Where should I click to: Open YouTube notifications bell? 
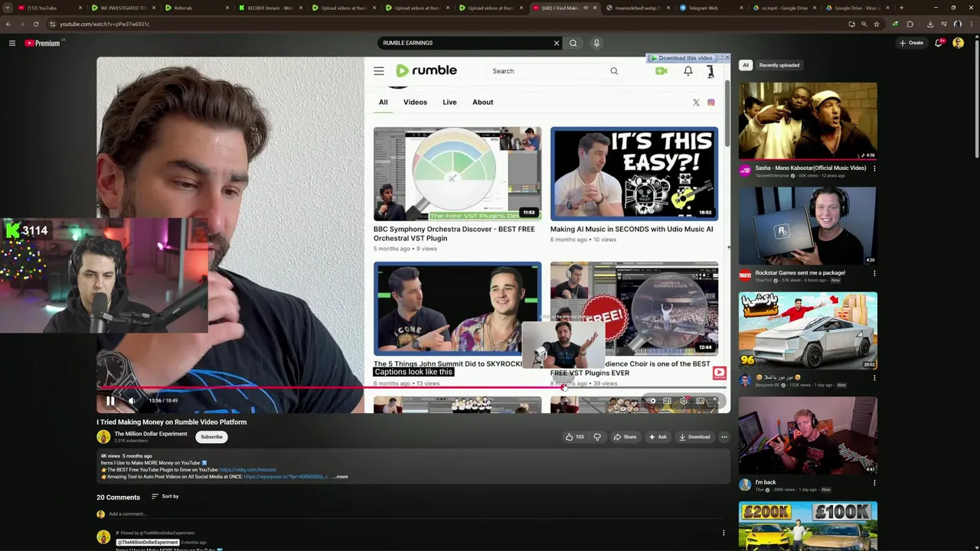[x=939, y=43]
